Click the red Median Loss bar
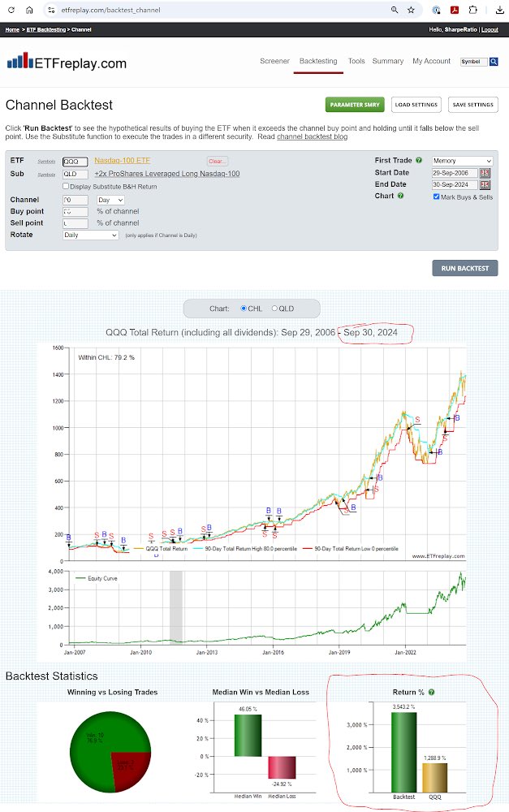Screen dimensions: 509x812 point(282,767)
